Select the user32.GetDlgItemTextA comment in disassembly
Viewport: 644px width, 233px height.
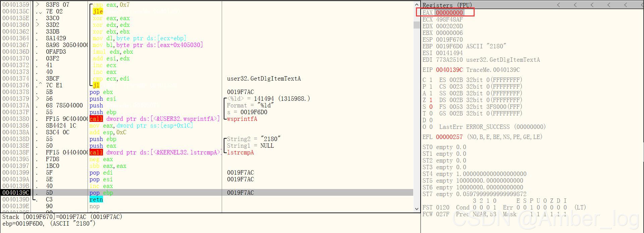click(x=264, y=79)
